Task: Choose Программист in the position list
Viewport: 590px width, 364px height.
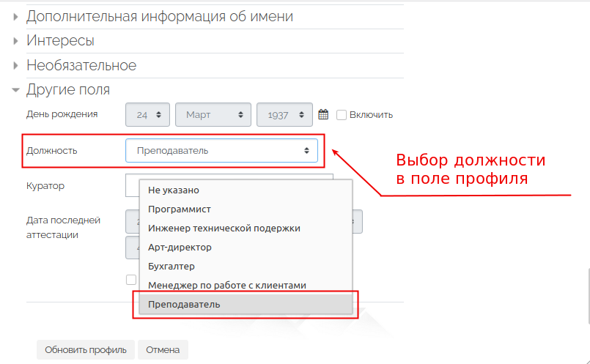Action: 180,209
